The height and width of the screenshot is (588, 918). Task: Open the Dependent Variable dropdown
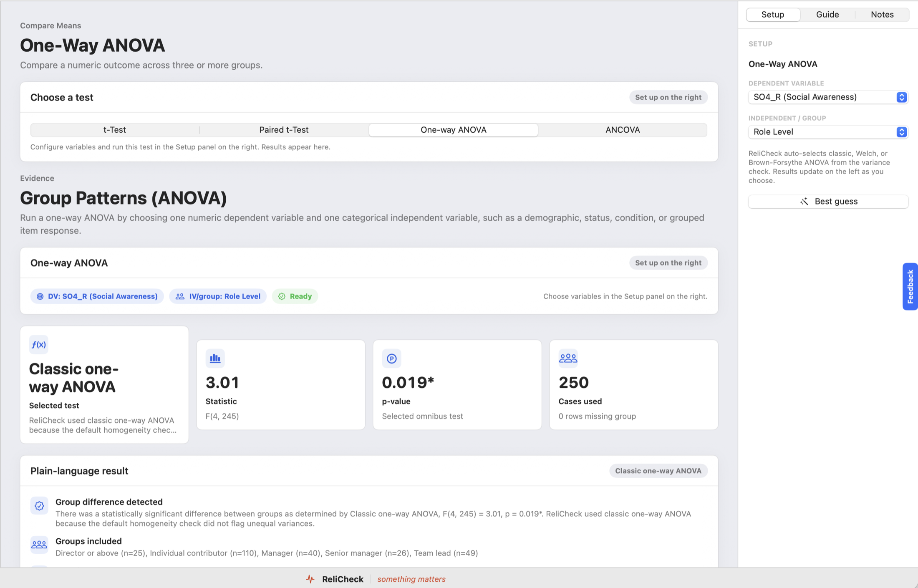pyautogui.click(x=828, y=97)
